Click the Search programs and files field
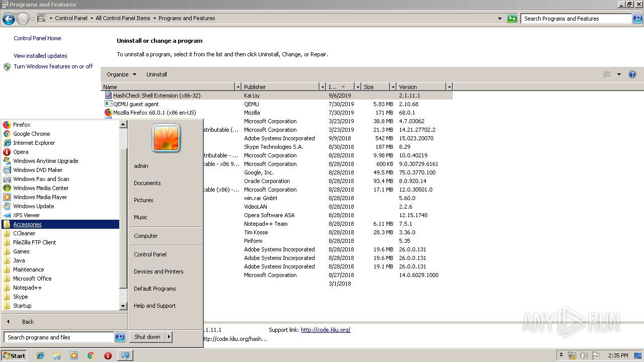The width and height of the screenshot is (644, 362). tap(59, 337)
